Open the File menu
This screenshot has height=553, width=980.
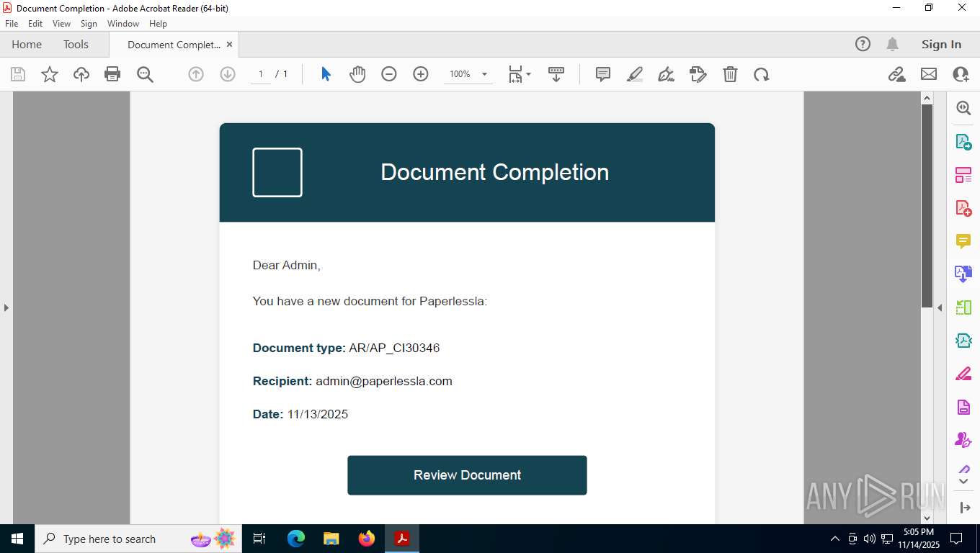point(12,24)
